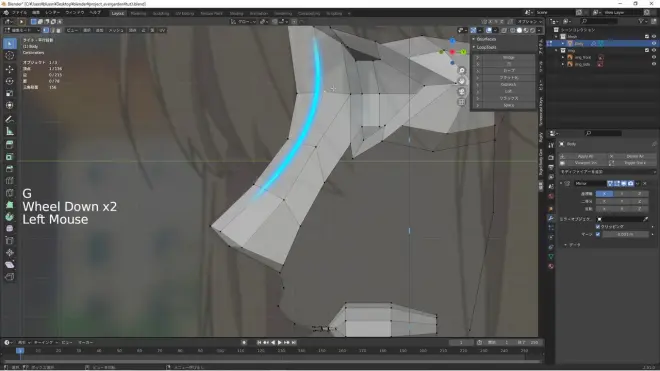Click the Bridge button in LoopTools
Image resolution: width=660 pixels, height=371 pixels.
click(x=508, y=57)
